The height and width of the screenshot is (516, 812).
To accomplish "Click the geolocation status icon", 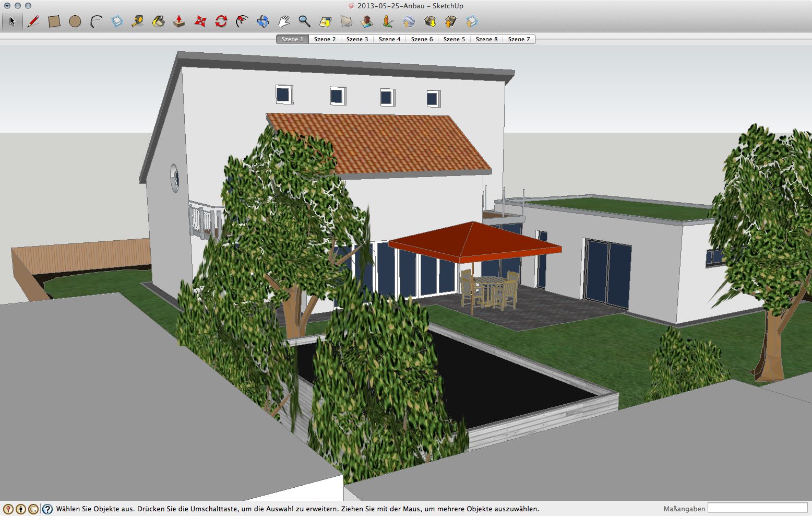I will click(8, 509).
